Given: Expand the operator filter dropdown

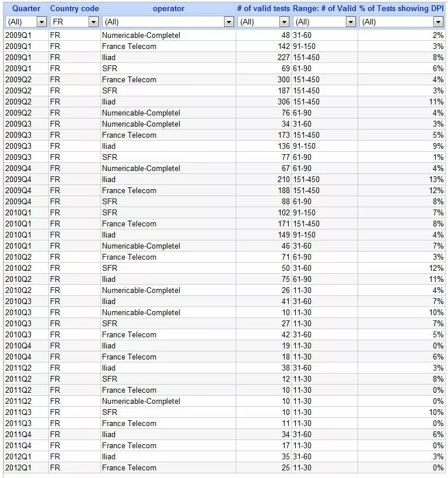Looking at the screenshot, I should click(229, 22).
